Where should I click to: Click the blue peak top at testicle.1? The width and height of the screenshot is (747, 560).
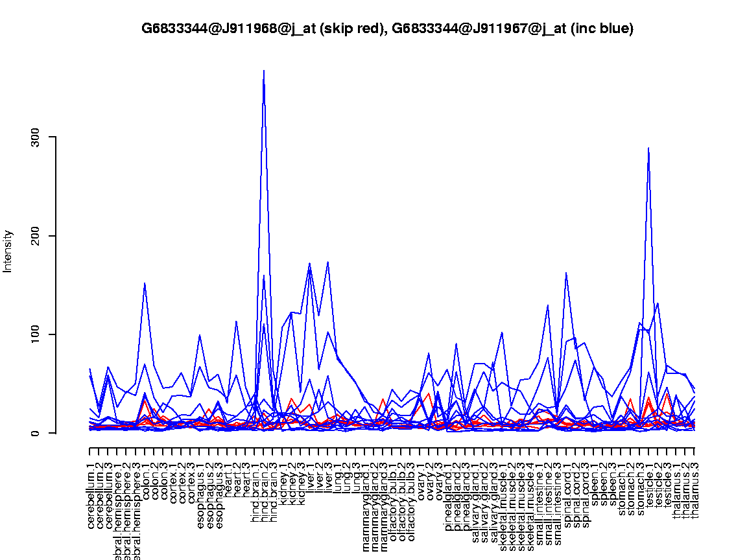648,148
